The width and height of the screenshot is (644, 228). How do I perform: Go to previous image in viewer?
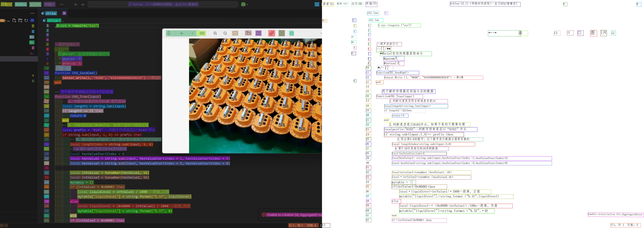pos(182,33)
